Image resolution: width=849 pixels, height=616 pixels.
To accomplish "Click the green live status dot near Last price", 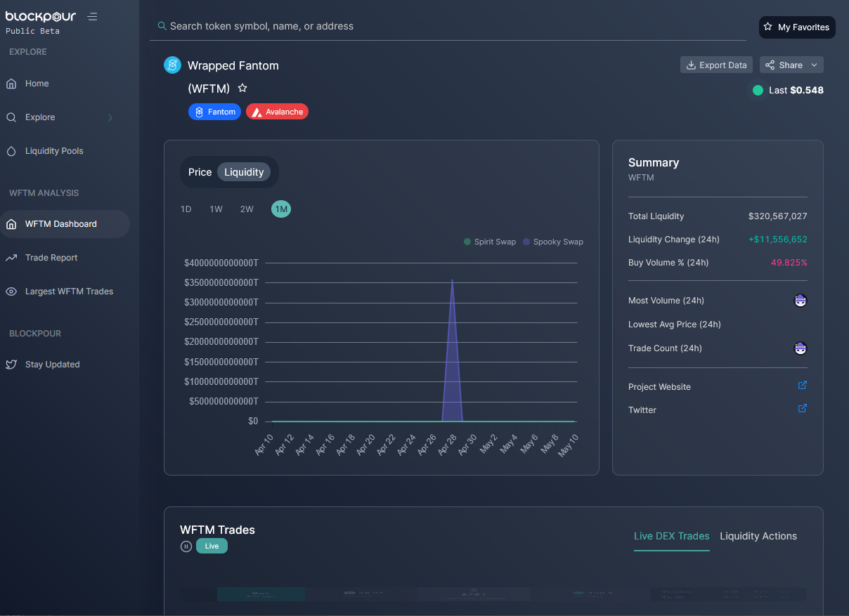I will tap(758, 90).
